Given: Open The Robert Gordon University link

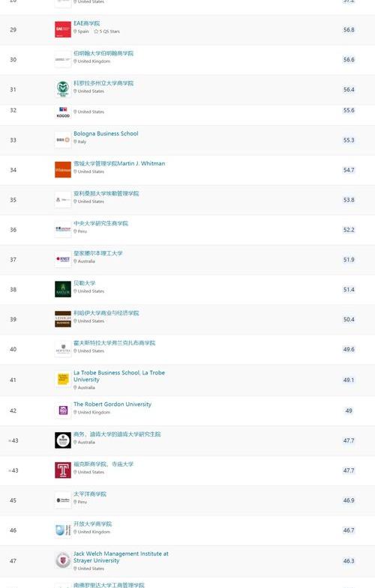Looking at the screenshot, I should 112,404.
